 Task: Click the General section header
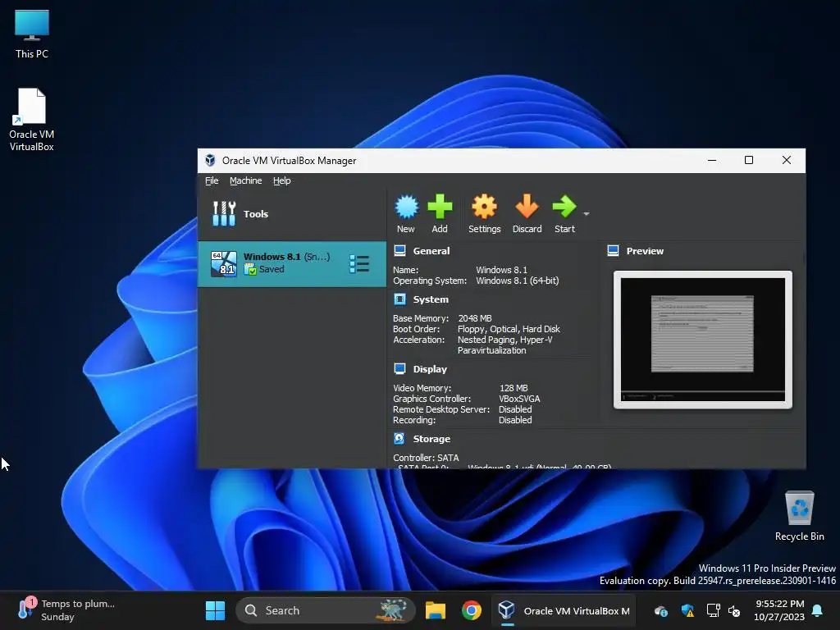point(431,251)
